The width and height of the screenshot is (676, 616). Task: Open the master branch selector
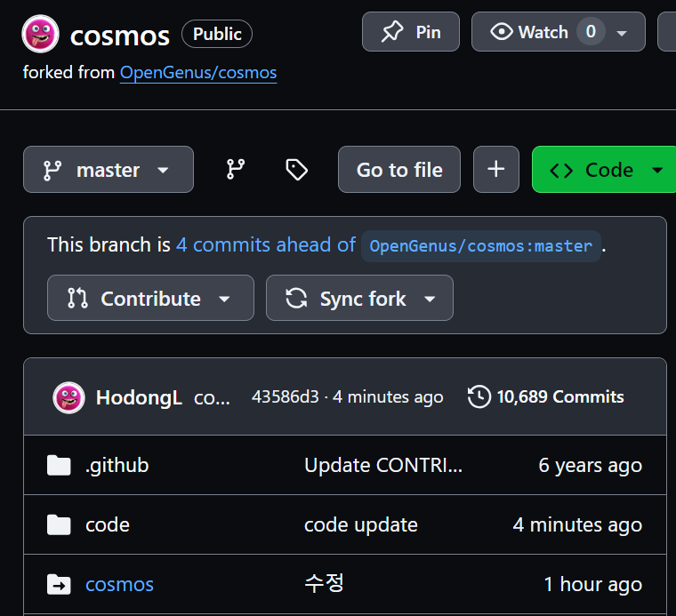109,169
